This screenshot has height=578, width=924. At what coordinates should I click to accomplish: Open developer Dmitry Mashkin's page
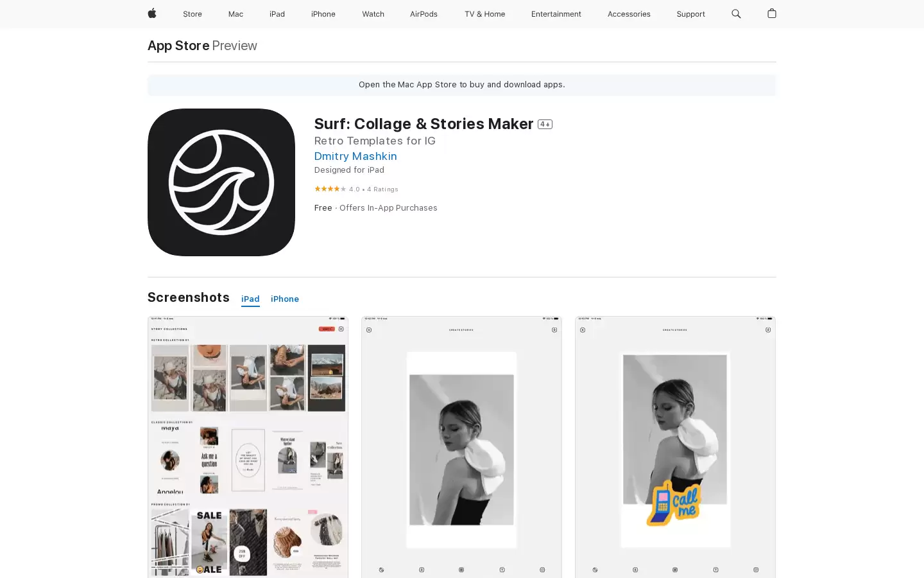pyautogui.click(x=355, y=156)
